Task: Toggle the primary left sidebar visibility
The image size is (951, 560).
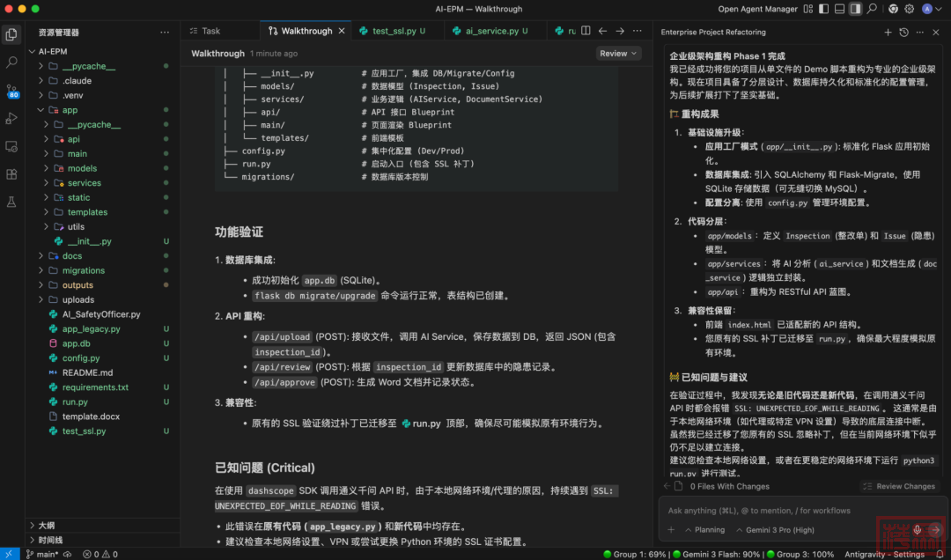Action: click(824, 9)
